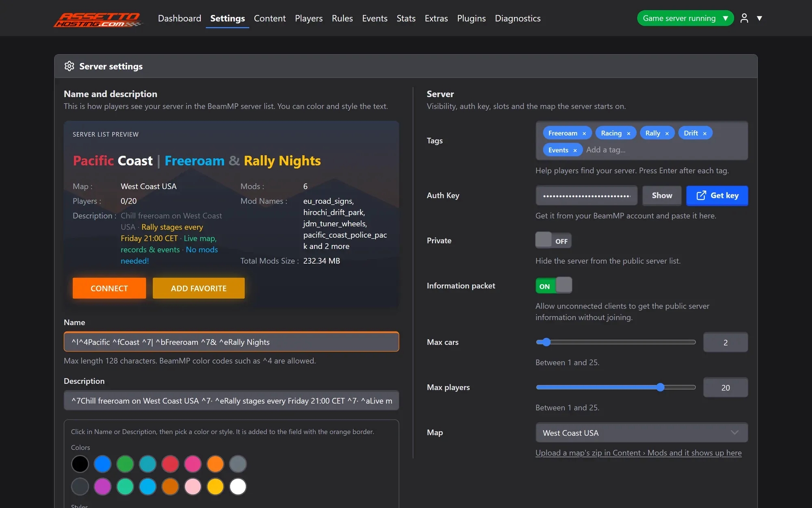Click the Auth Key password field

point(587,196)
